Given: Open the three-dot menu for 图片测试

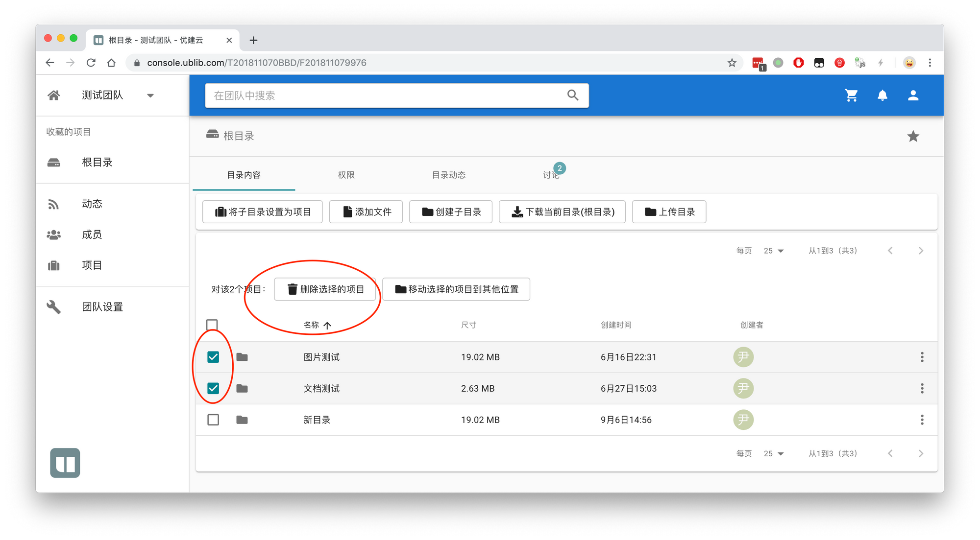Looking at the screenshot, I should [922, 357].
